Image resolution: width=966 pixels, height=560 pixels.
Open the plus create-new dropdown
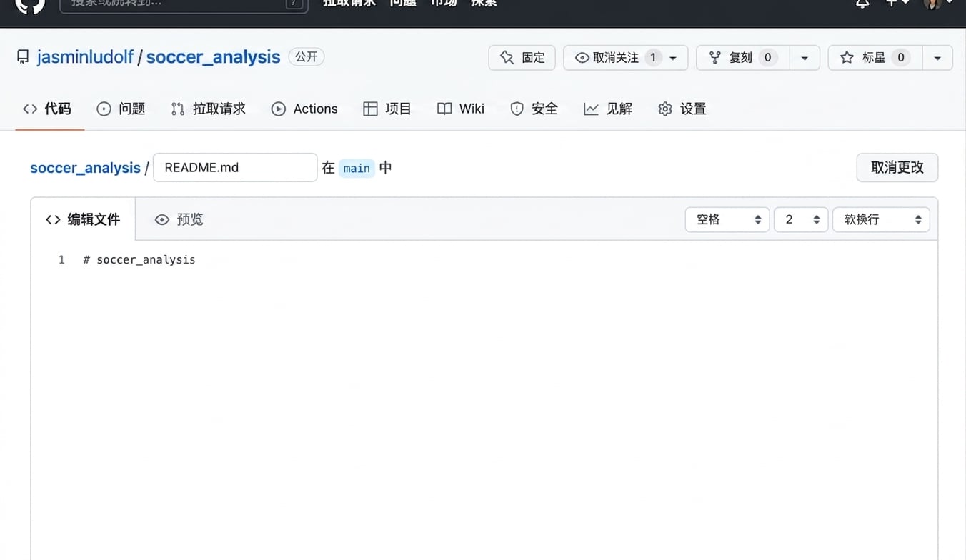(x=897, y=4)
